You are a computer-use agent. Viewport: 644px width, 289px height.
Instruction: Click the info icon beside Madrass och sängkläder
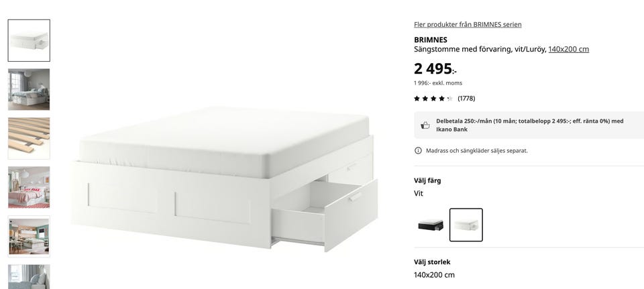pyautogui.click(x=418, y=151)
